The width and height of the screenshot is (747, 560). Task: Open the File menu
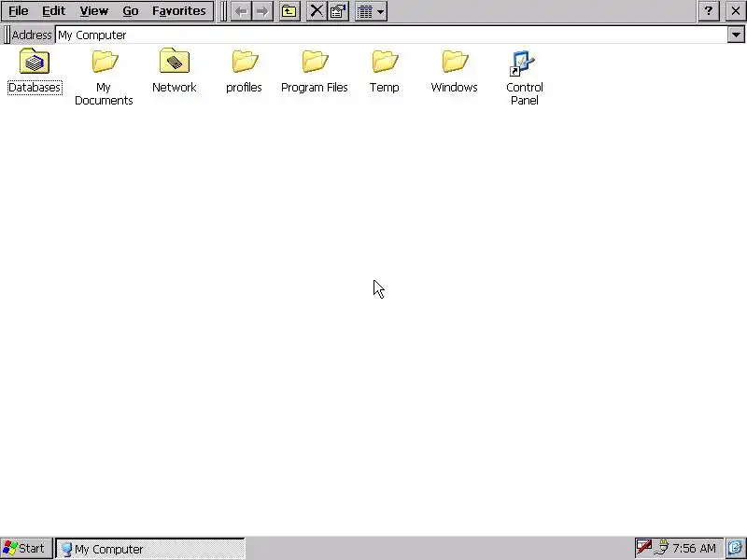pos(19,10)
